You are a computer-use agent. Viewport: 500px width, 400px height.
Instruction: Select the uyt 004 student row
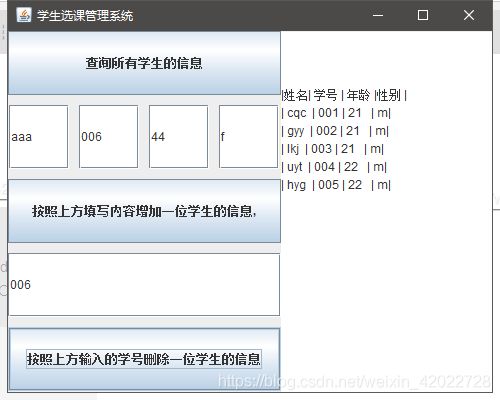334,167
